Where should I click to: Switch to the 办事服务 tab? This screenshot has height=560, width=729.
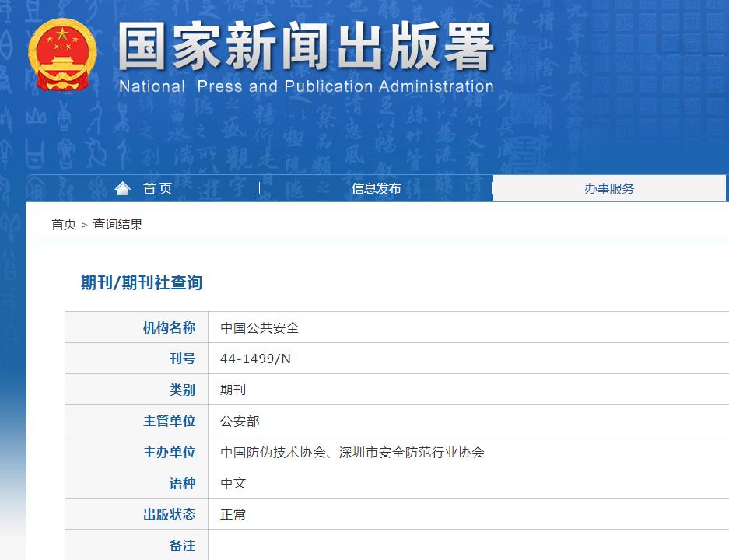tap(611, 188)
